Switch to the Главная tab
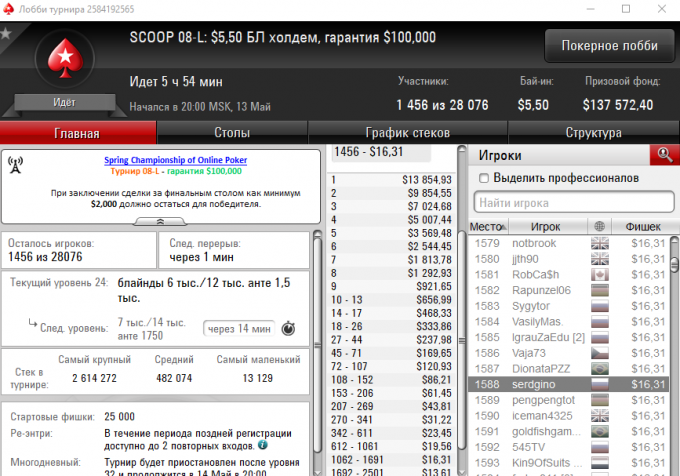 pyautogui.click(x=78, y=133)
